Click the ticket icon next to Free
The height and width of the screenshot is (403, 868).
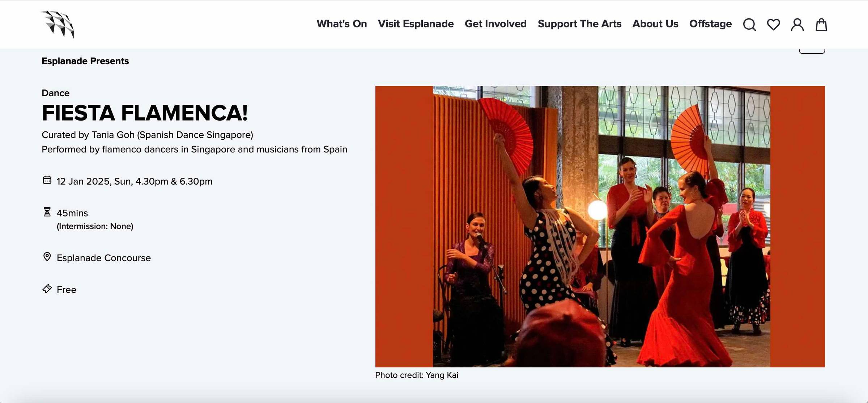tap(47, 289)
